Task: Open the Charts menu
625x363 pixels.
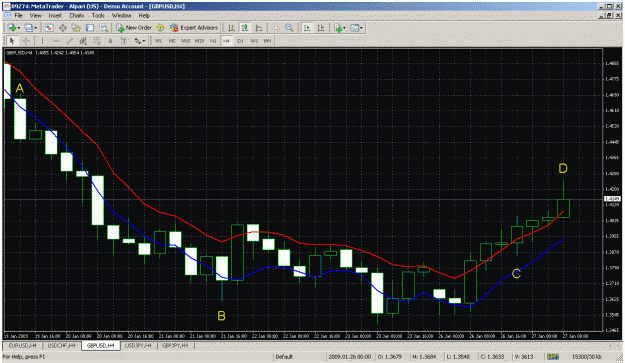Action: point(77,16)
